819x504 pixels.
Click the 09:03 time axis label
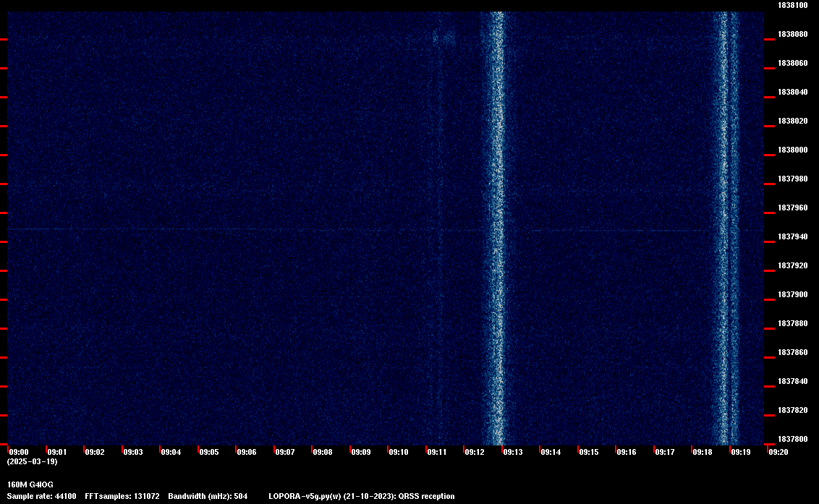click(132, 452)
